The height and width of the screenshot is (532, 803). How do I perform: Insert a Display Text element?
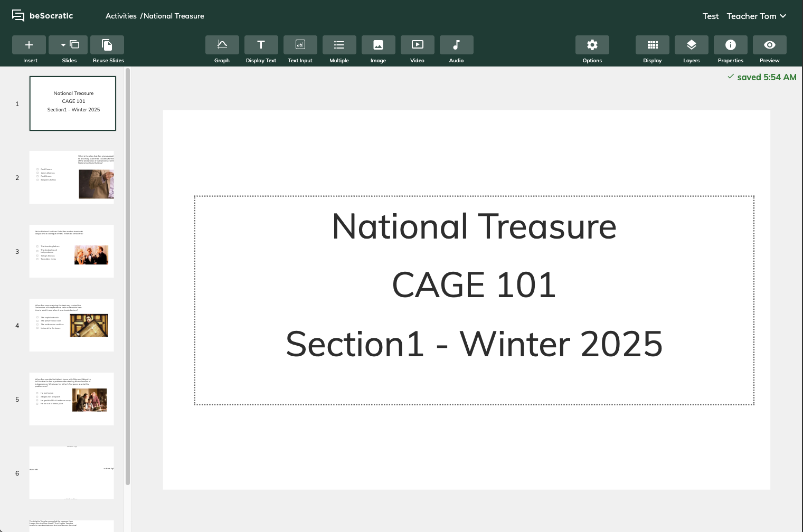pos(261,45)
